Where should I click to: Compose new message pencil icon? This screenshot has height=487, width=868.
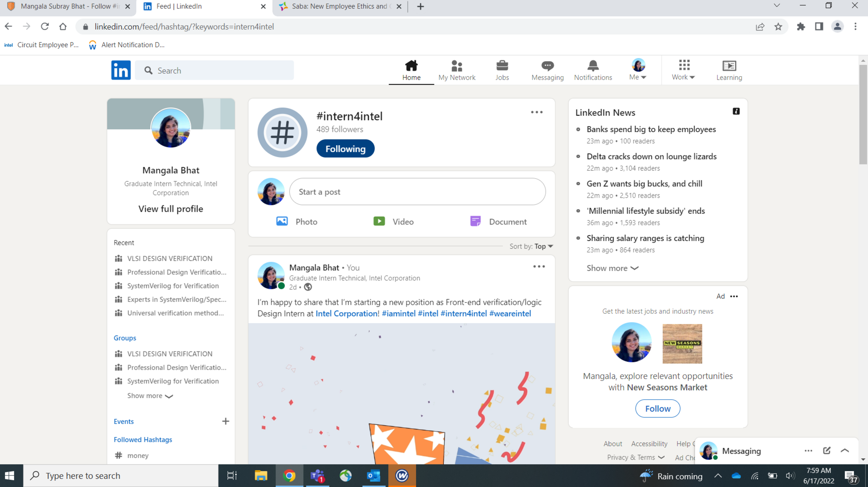(x=826, y=451)
